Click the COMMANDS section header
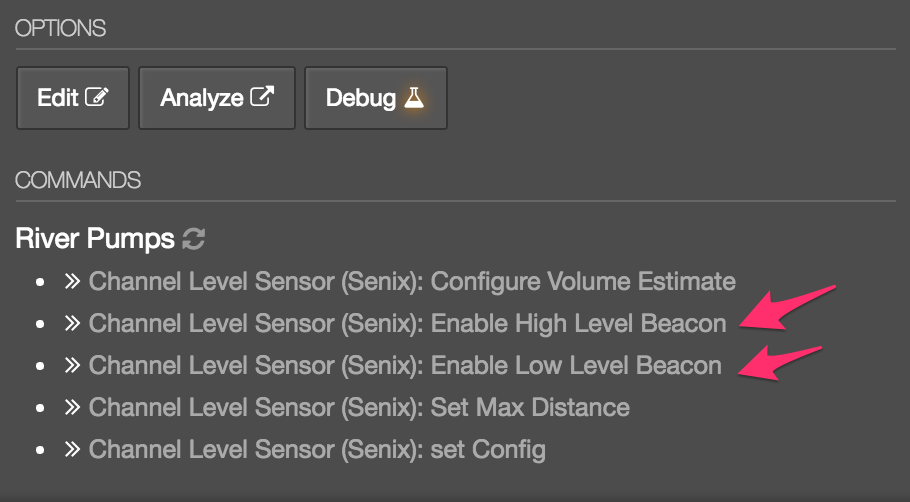Image resolution: width=910 pixels, height=502 pixels. pos(78,181)
